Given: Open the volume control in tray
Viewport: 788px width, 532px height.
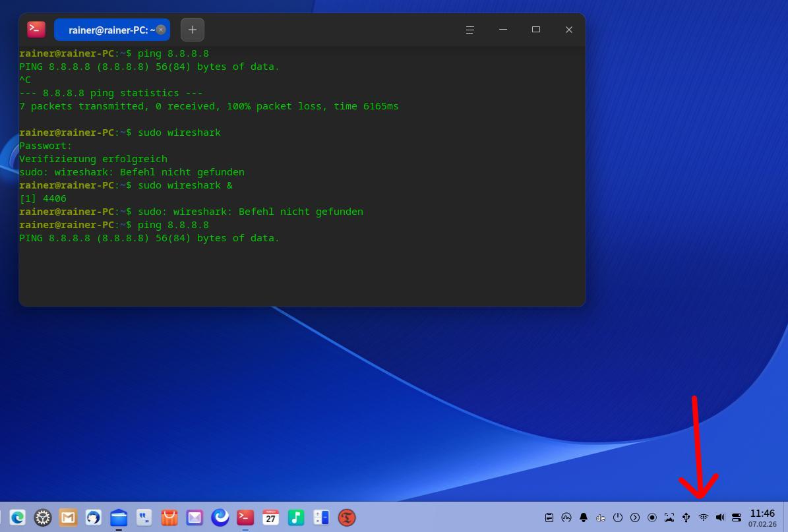Looking at the screenshot, I should click(720, 517).
